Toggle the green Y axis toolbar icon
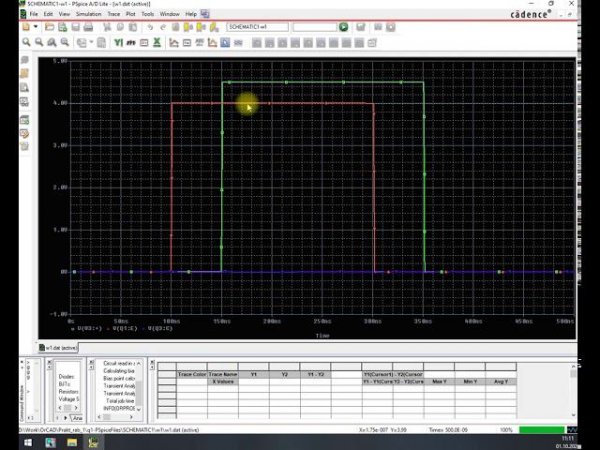This screenshot has width=600, height=450. [118, 42]
